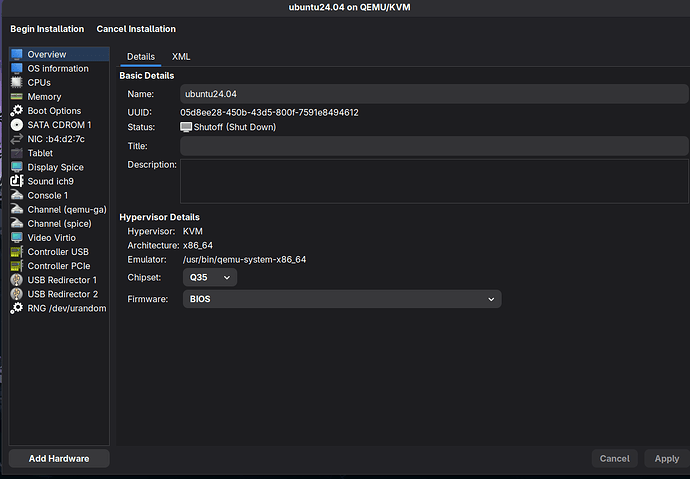This screenshot has height=479, width=690.
Task: Click the OS information icon
Action: coord(17,68)
